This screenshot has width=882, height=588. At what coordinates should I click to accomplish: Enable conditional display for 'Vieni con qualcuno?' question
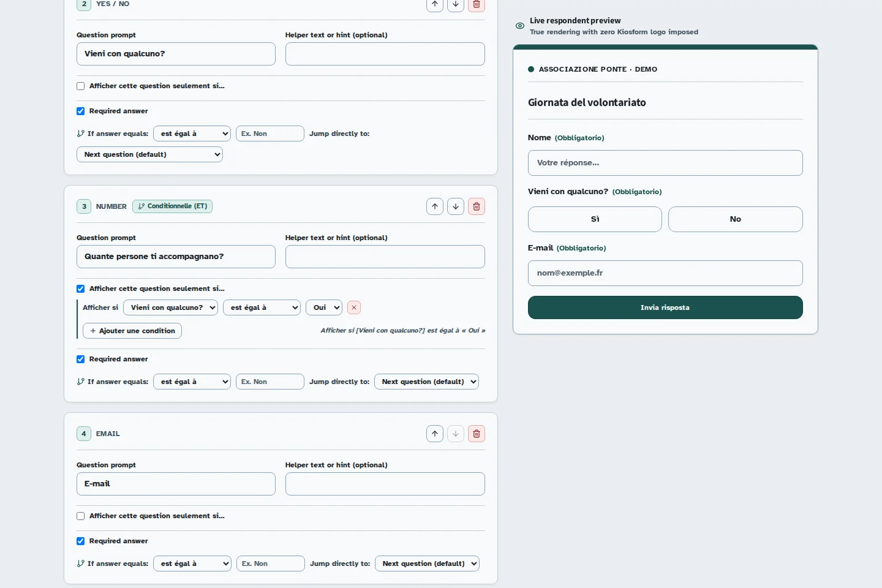pos(81,86)
